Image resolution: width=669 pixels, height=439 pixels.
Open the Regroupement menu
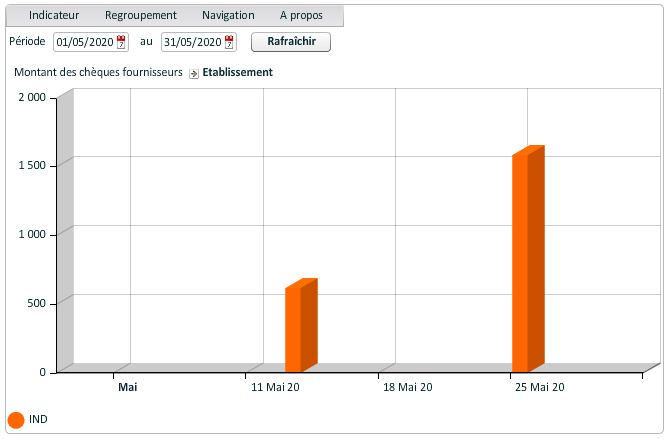pos(141,15)
